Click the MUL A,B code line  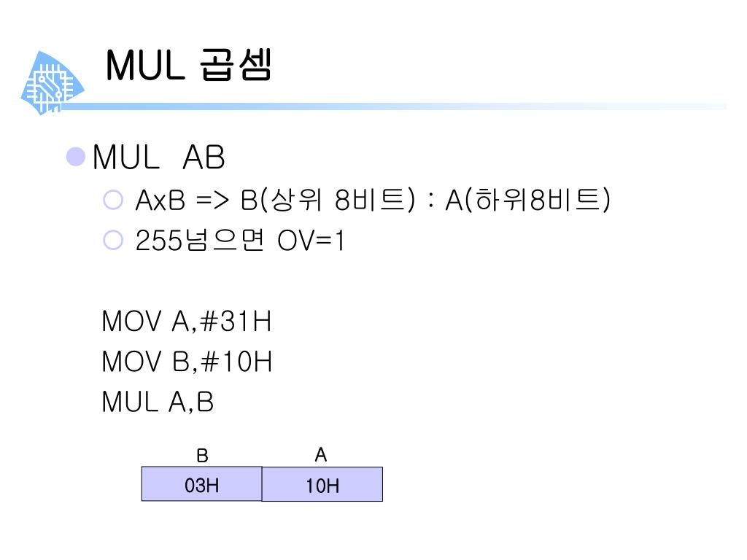tap(158, 402)
